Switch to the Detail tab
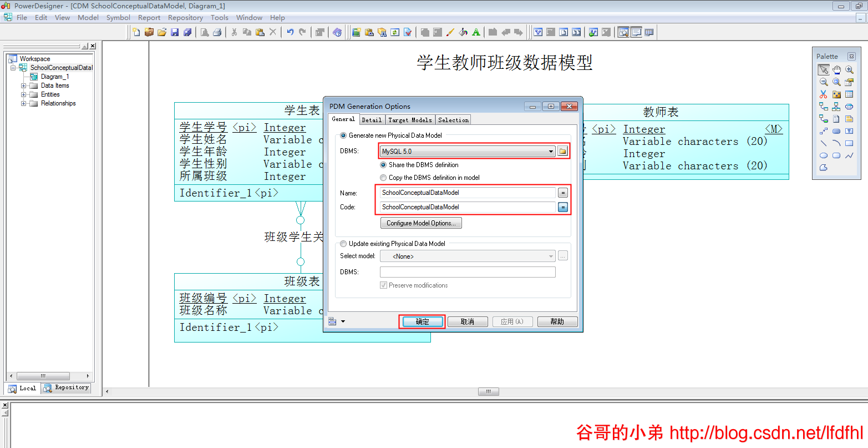This screenshot has width=868, height=448. coord(372,120)
